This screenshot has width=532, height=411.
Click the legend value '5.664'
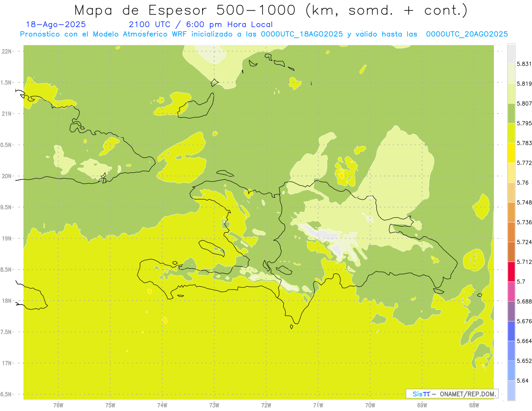coord(524,341)
